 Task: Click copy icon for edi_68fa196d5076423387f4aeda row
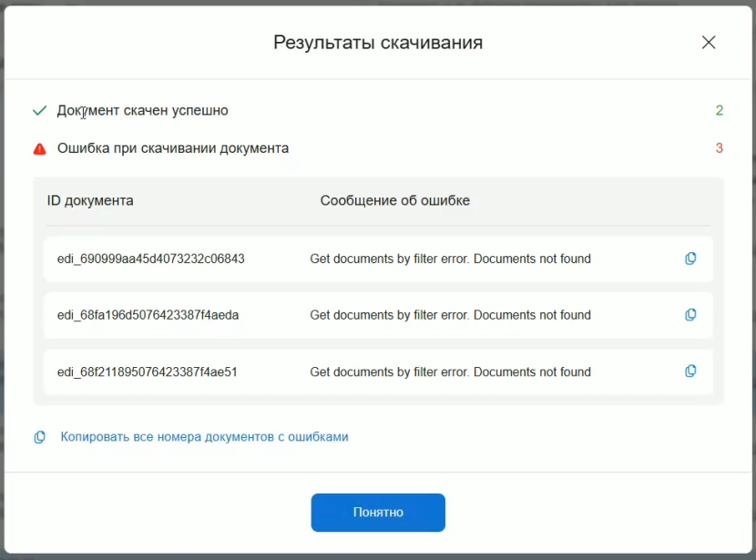pyautogui.click(x=690, y=315)
